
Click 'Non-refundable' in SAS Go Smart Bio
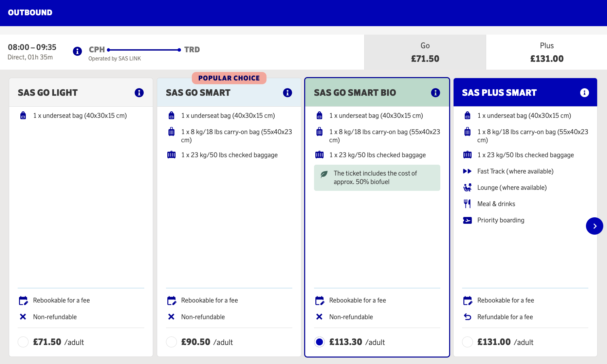(351, 317)
